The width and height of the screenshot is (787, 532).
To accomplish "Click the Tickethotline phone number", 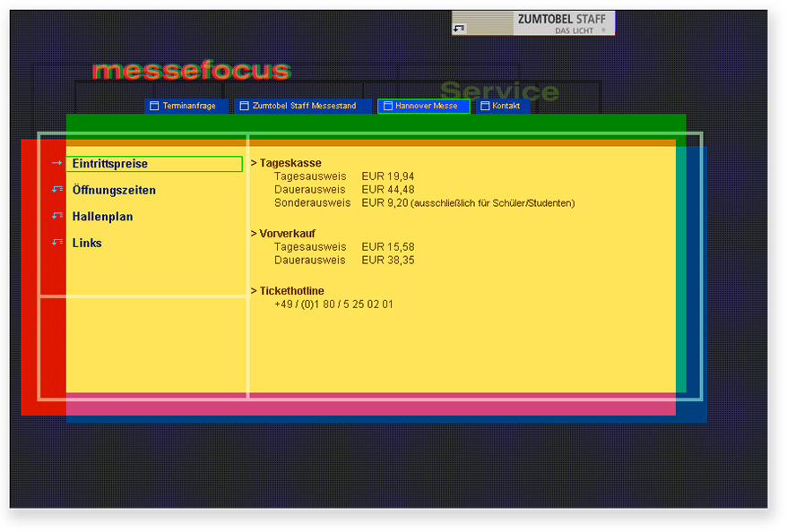I will [x=333, y=305].
